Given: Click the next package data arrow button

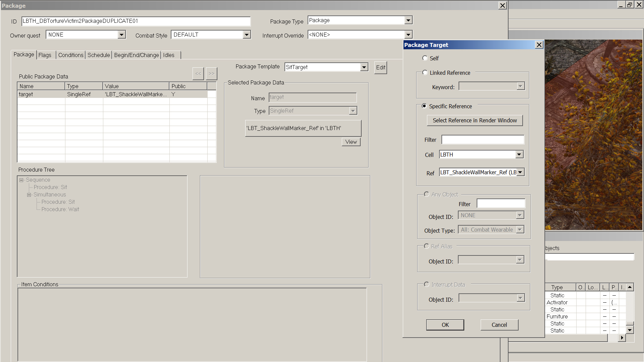Looking at the screenshot, I should click(211, 73).
